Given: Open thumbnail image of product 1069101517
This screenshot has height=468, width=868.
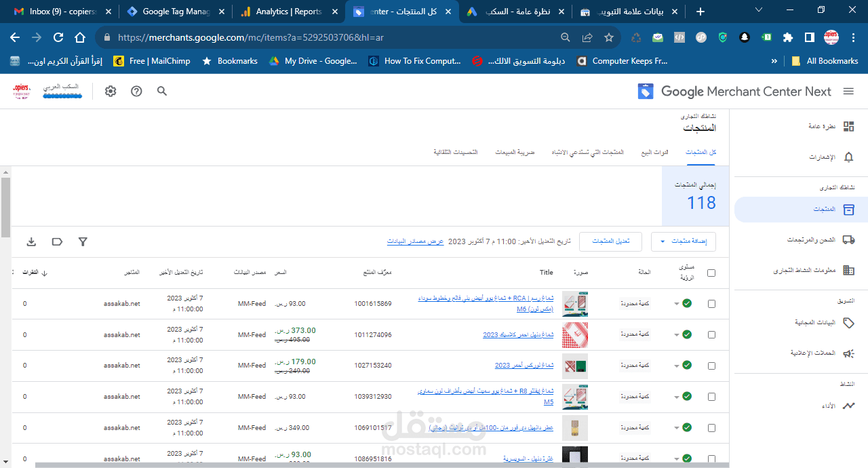Looking at the screenshot, I should click(575, 428).
